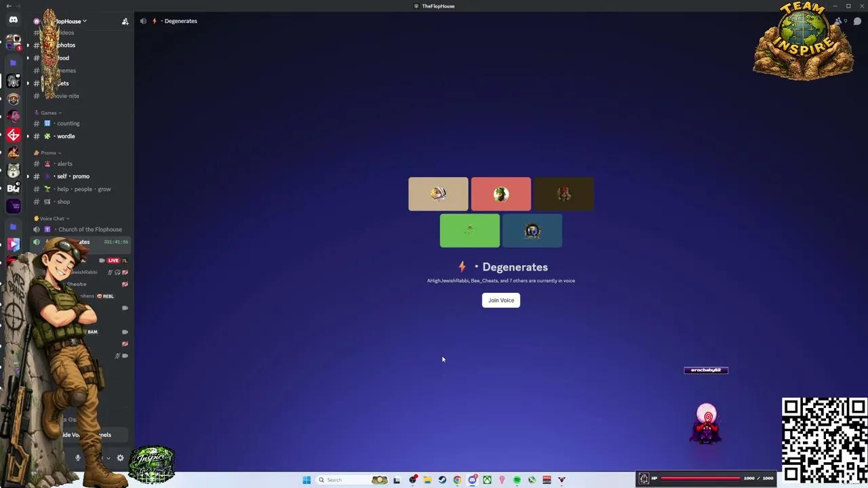The height and width of the screenshot is (488, 868).
Task: Open the wolf avatar server
Action: pyautogui.click(x=13, y=170)
